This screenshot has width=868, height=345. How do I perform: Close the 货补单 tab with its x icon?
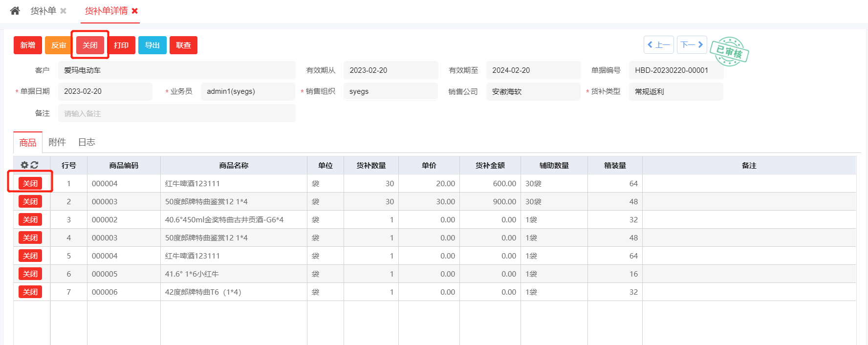[63, 11]
